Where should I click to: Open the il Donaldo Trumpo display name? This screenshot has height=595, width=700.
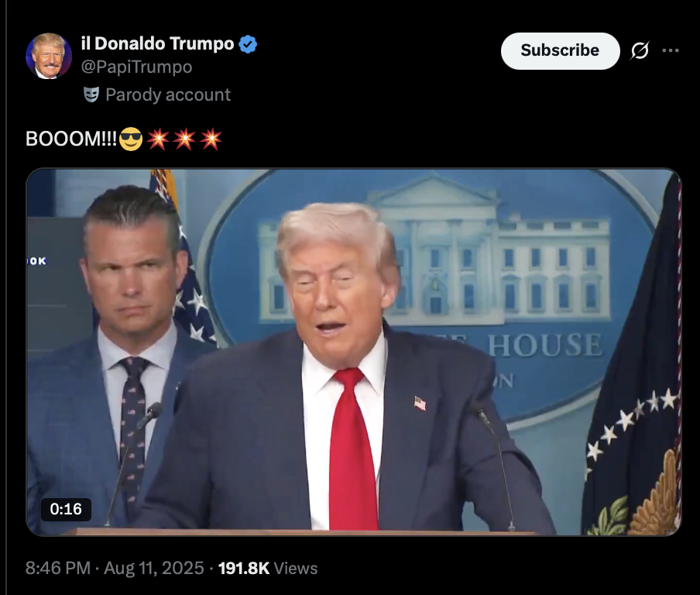click(x=157, y=44)
